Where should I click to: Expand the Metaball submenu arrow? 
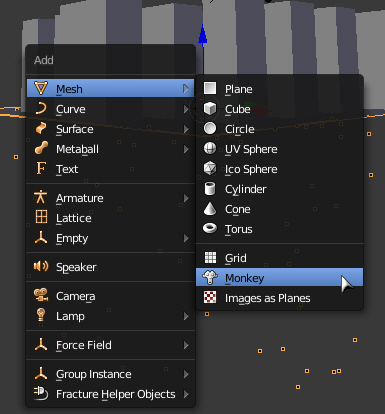click(186, 149)
